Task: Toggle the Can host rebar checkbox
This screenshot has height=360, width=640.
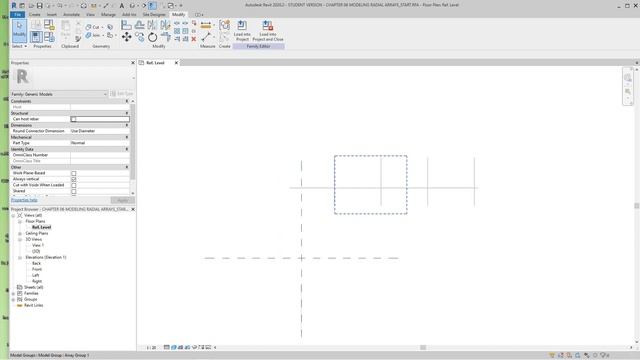Action: click(x=73, y=119)
